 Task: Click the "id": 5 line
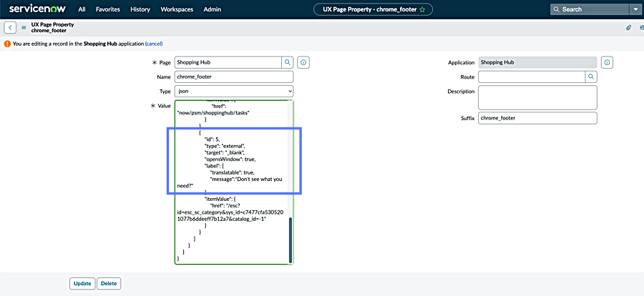click(213, 139)
